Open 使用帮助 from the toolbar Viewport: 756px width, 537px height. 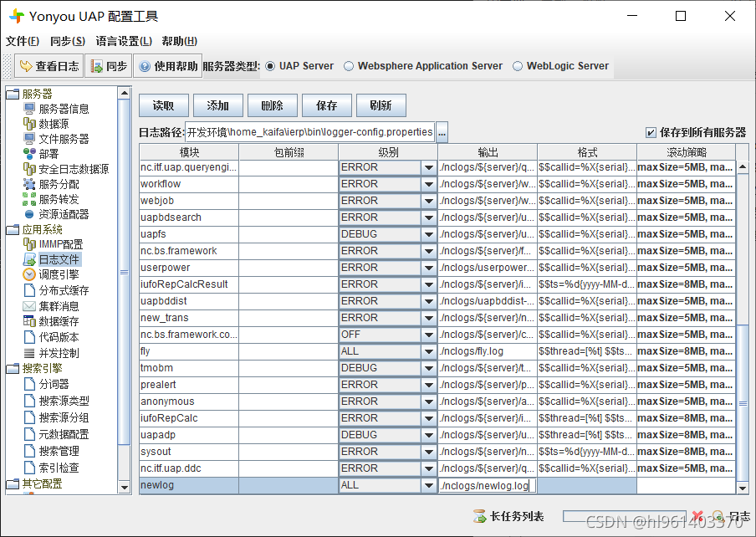[168, 66]
